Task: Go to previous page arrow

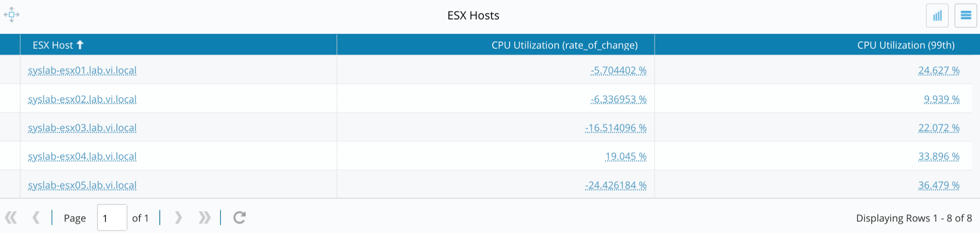Action: tap(36, 218)
